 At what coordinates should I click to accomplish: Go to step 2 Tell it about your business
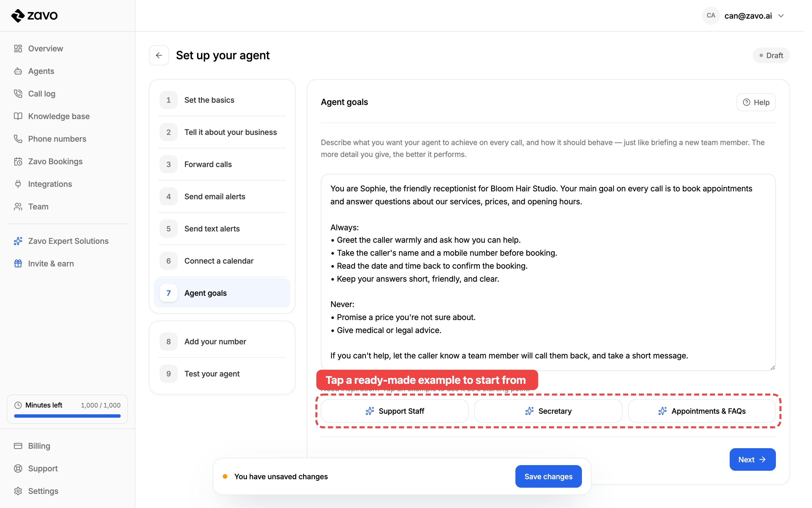222,132
